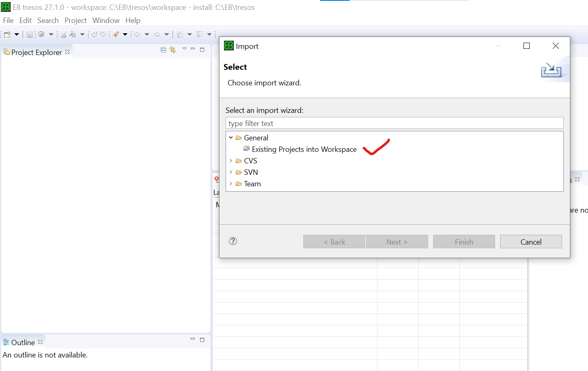Collapse the General category in the wizard tree

231,138
